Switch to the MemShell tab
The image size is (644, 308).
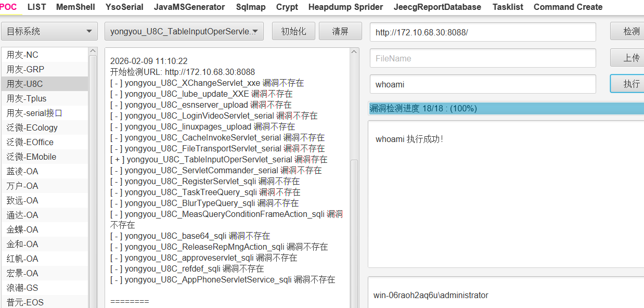pyautogui.click(x=75, y=7)
